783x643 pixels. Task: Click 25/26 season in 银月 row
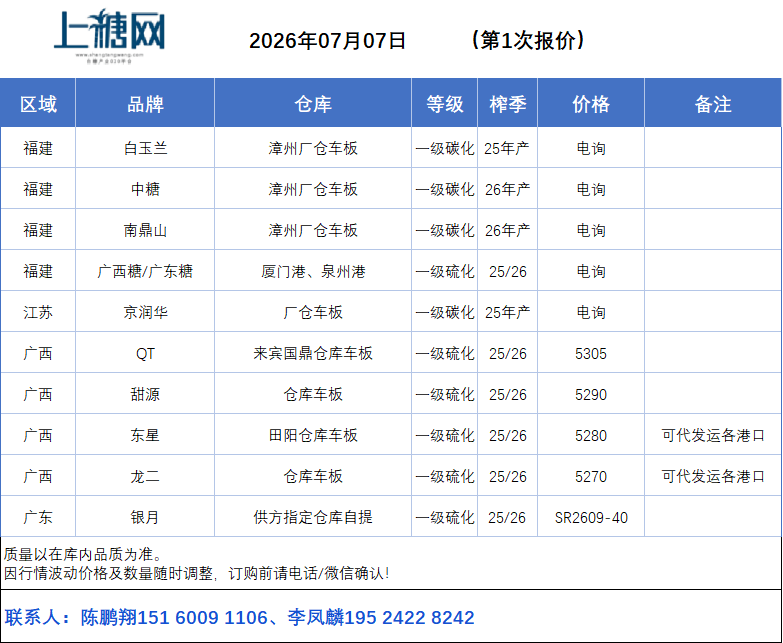(507, 517)
